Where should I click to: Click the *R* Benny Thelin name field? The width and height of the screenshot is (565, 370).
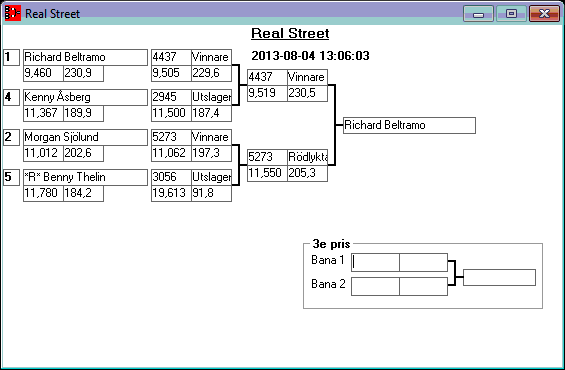tap(85, 177)
